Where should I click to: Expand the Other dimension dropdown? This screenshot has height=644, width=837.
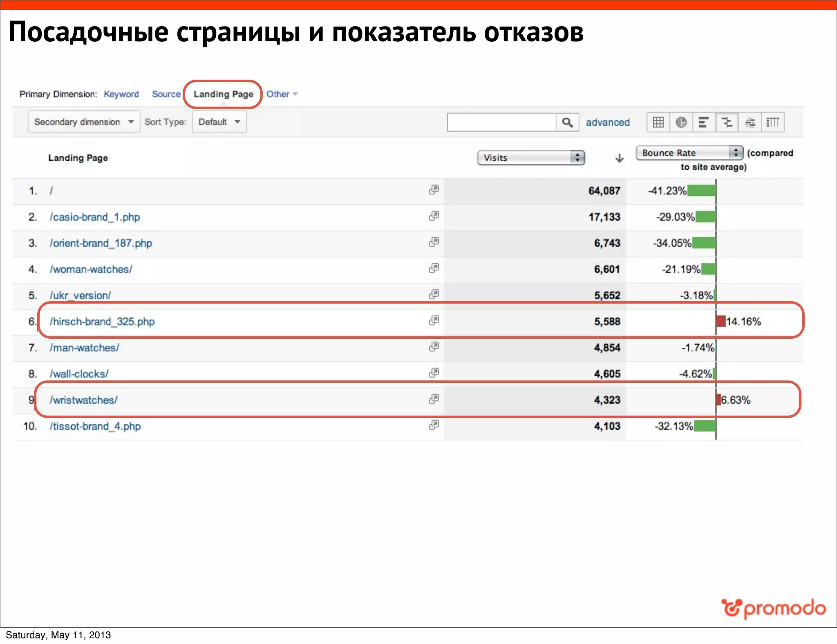(282, 94)
